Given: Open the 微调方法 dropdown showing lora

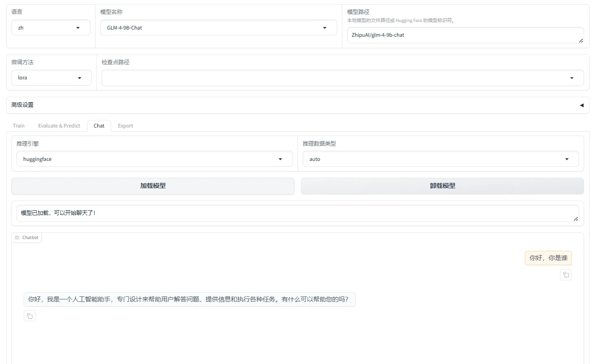Looking at the screenshot, I should point(51,78).
